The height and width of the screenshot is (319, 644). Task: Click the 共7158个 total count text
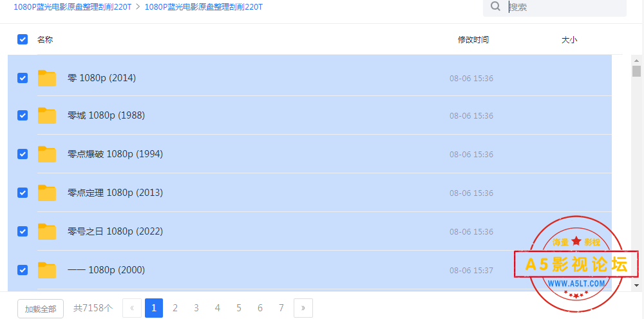tap(93, 308)
